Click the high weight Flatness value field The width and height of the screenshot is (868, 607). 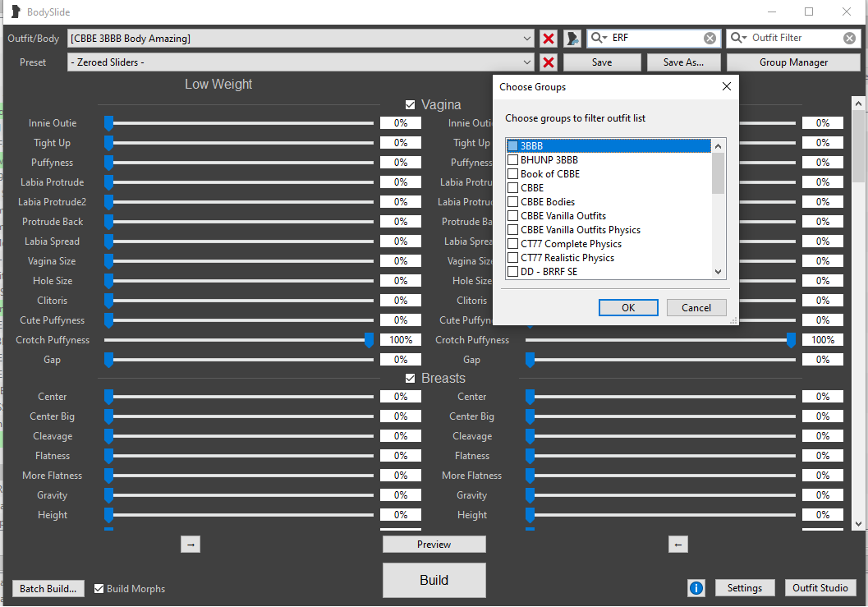click(823, 456)
